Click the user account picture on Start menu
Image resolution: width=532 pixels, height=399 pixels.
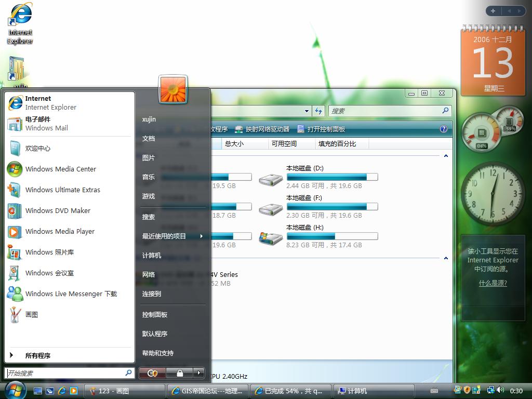pyautogui.click(x=173, y=89)
